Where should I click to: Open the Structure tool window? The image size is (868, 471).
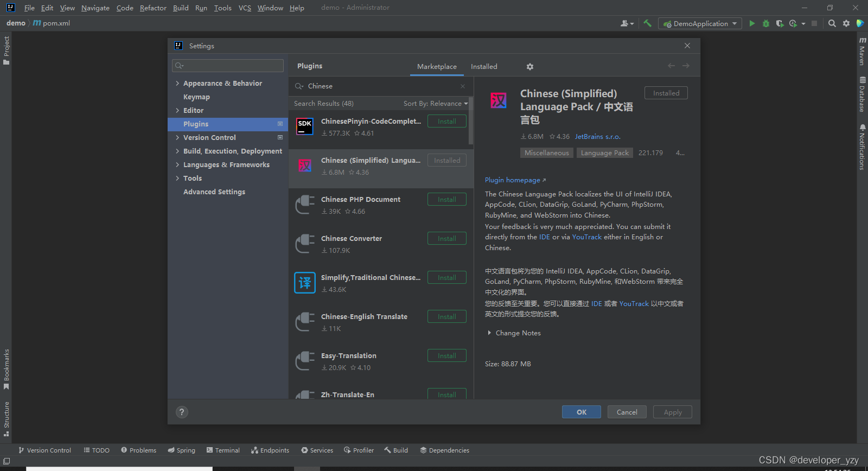[7, 419]
